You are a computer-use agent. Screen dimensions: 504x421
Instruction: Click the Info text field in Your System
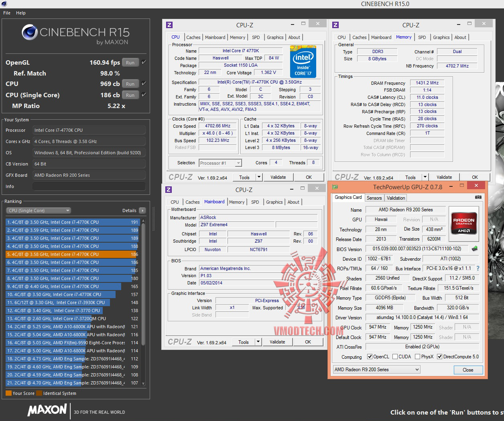[89, 186]
